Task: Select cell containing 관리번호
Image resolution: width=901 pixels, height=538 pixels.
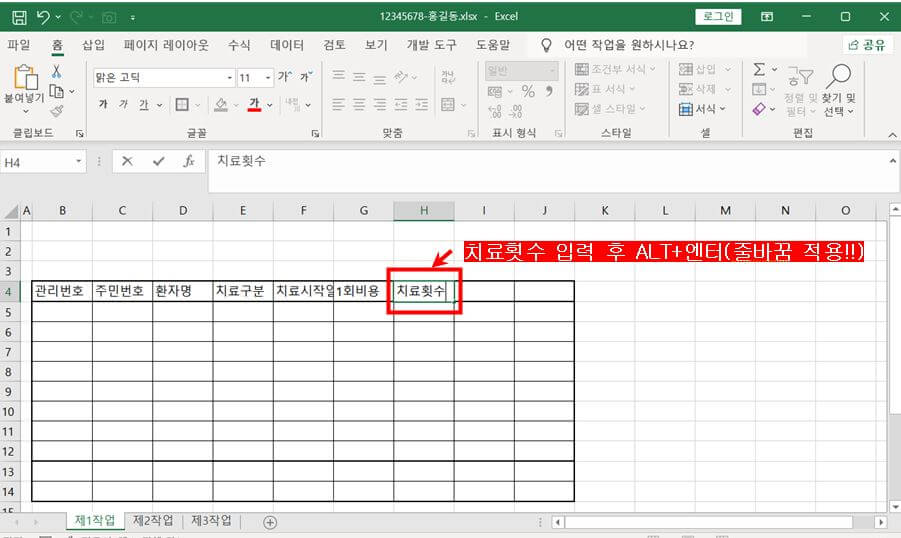Action: click(x=62, y=291)
